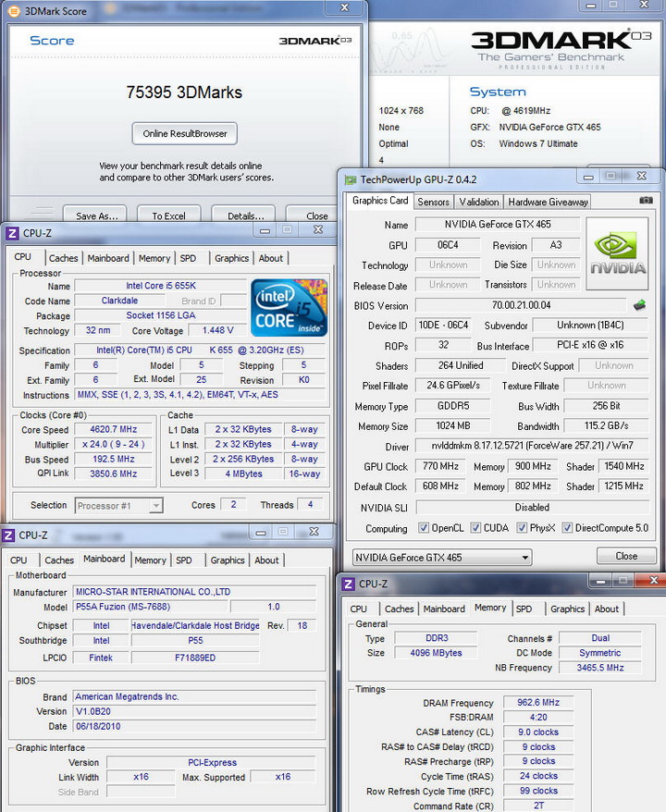This screenshot has height=812, width=666.
Task: Click the CPU-Z icon in the Mainboard window
Action: [x=8, y=535]
